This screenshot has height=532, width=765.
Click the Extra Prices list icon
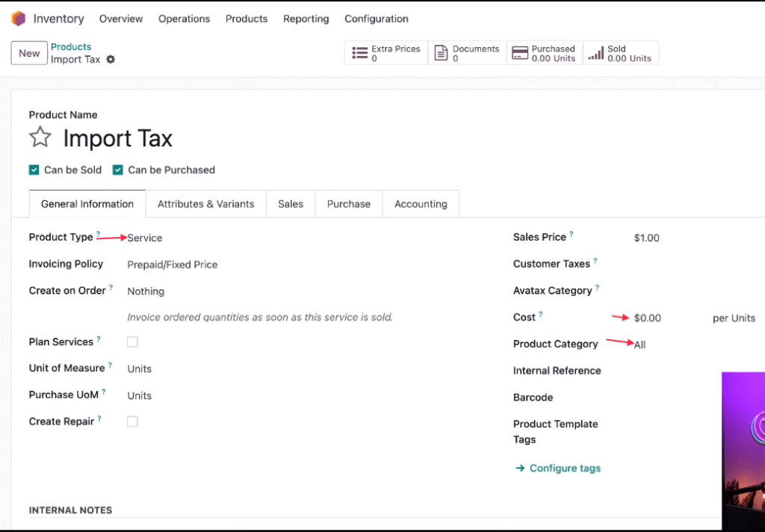coord(360,53)
